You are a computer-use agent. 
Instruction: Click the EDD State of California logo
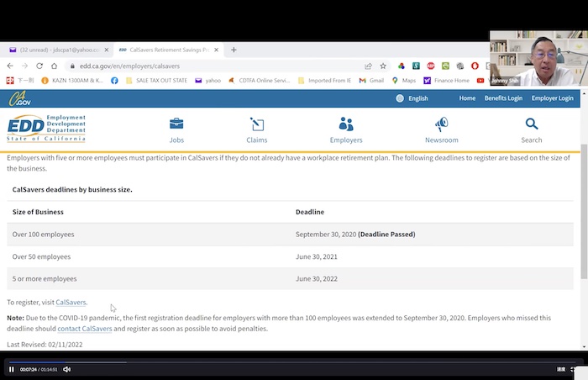coord(46,129)
